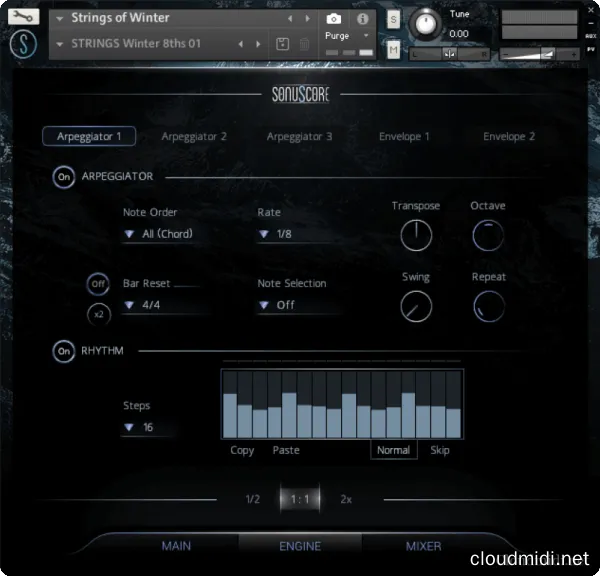Image resolution: width=600 pixels, height=576 pixels.
Task: Toggle the Rhythm On button
Action: (x=64, y=351)
